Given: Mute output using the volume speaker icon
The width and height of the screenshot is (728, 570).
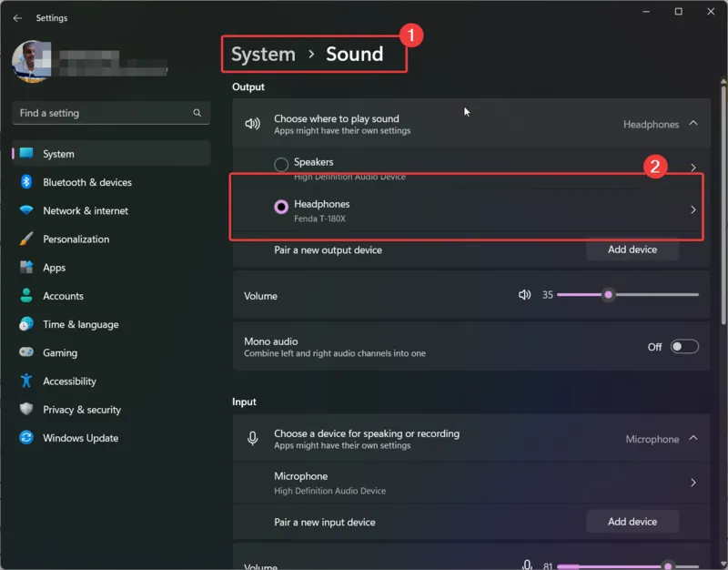Looking at the screenshot, I should [x=524, y=295].
